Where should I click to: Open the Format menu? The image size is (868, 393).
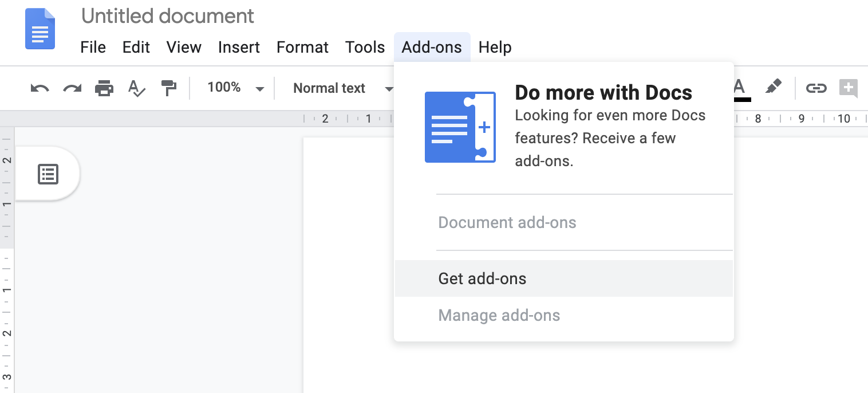(302, 47)
